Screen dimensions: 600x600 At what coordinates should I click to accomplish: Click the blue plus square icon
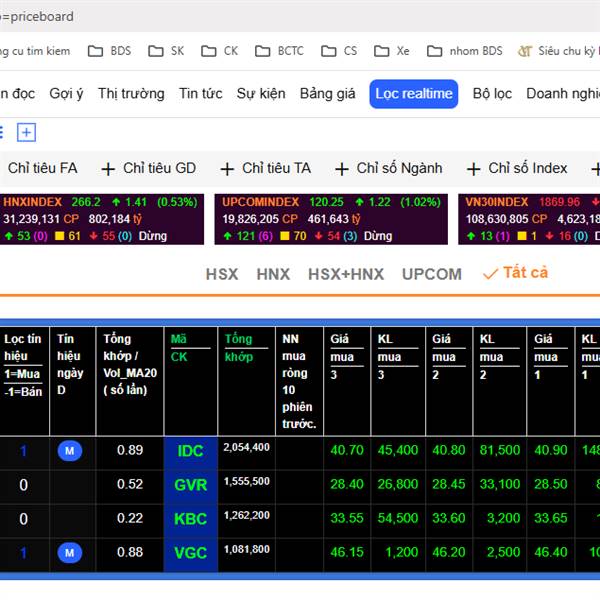point(26,132)
